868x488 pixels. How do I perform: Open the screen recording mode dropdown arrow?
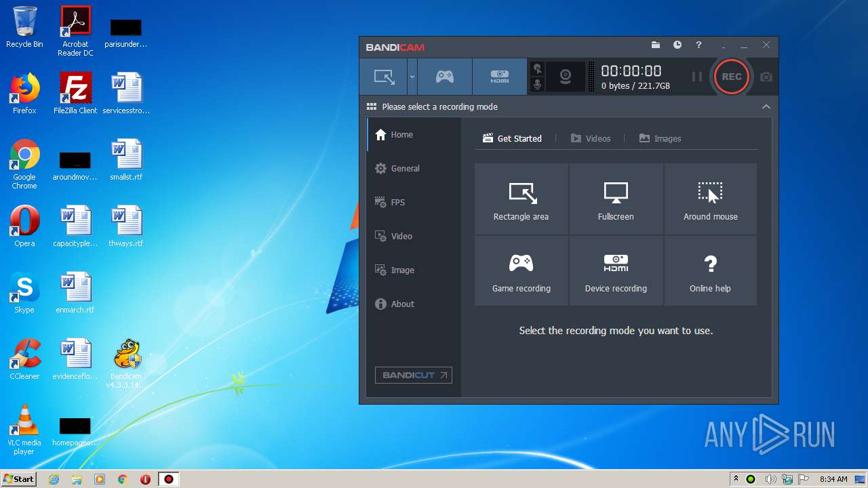(412, 77)
